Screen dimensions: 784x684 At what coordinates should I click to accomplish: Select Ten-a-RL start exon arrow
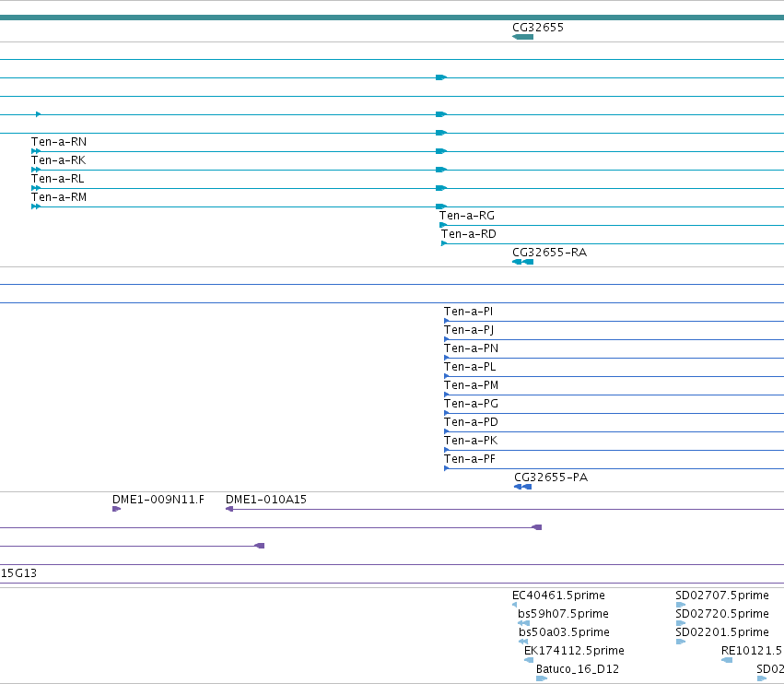click(36, 188)
